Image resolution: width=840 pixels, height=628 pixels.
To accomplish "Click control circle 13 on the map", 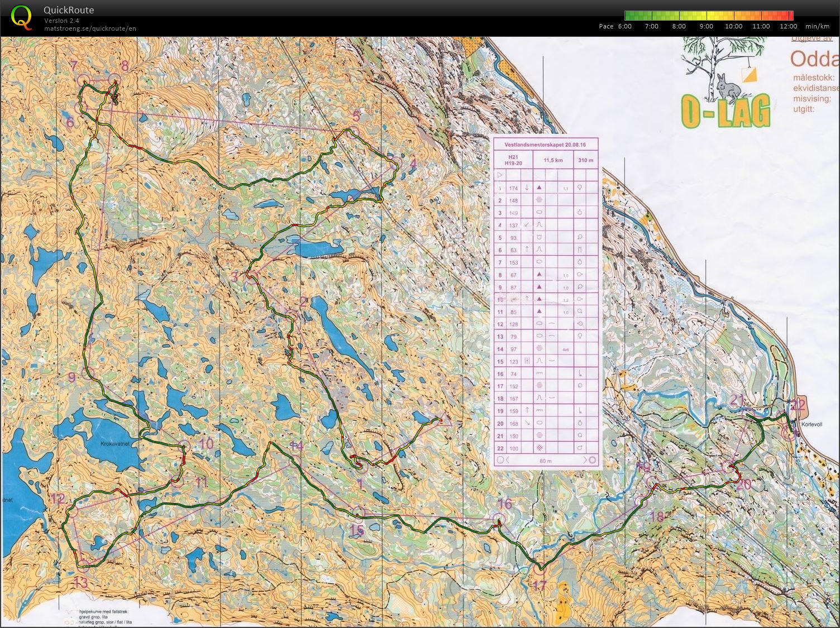I will click(x=82, y=564).
